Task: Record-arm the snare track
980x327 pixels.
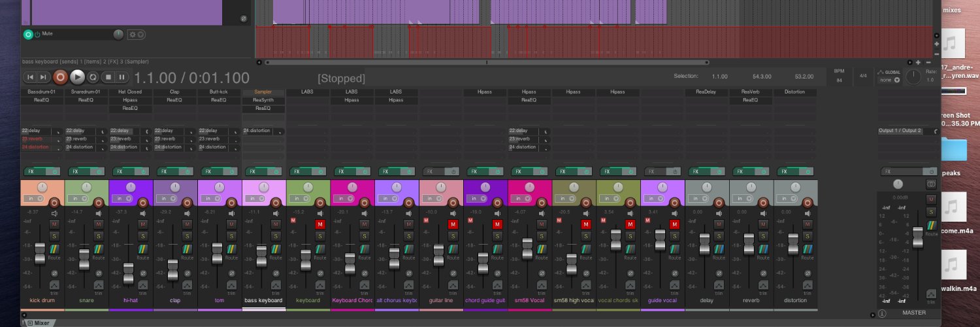Action: tap(99, 203)
